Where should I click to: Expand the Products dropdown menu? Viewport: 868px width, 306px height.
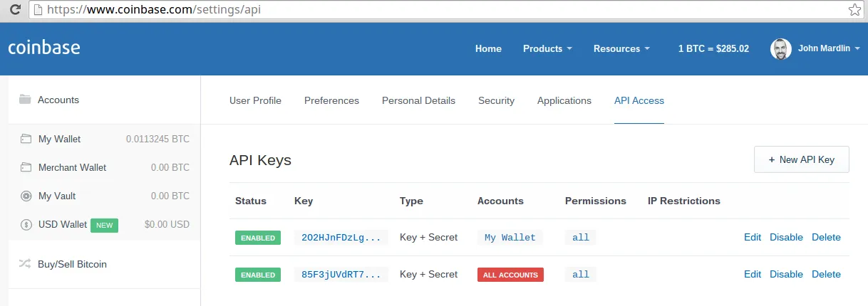click(547, 48)
